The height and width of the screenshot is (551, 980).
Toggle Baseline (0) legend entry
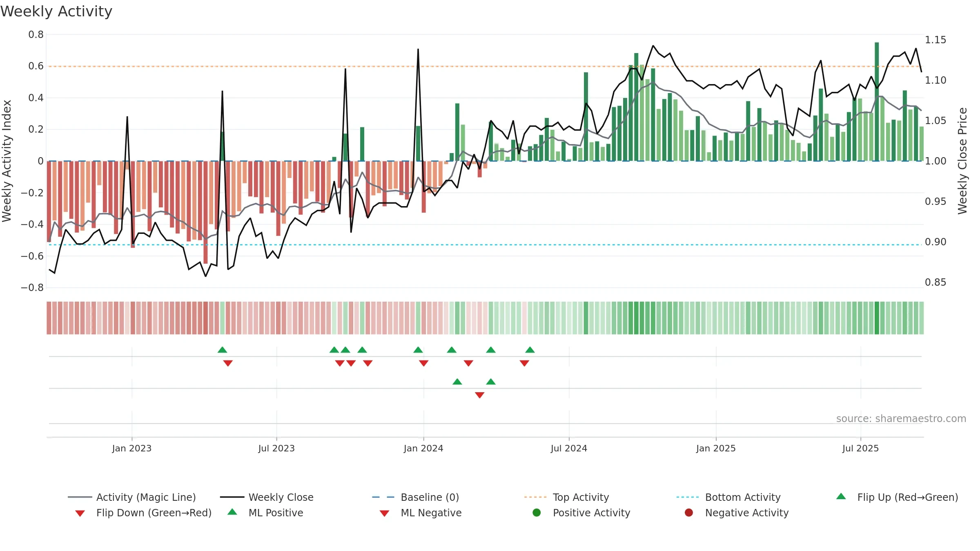(x=416, y=497)
